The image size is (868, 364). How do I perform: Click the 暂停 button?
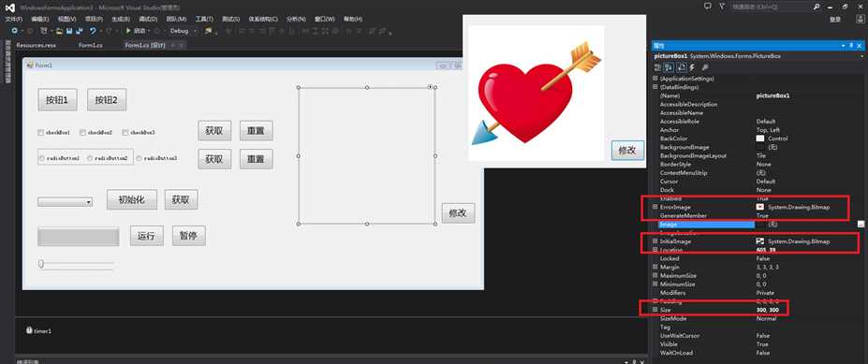click(189, 236)
